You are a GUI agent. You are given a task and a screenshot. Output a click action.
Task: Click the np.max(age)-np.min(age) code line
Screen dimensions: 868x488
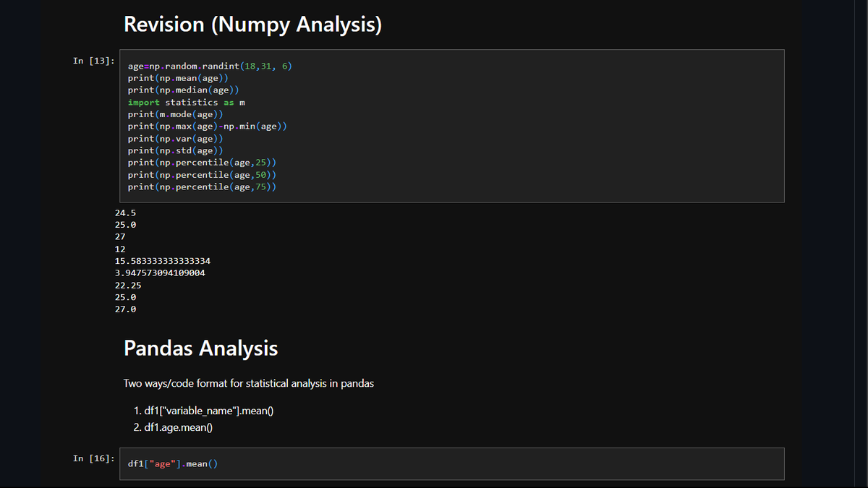click(x=208, y=127)
